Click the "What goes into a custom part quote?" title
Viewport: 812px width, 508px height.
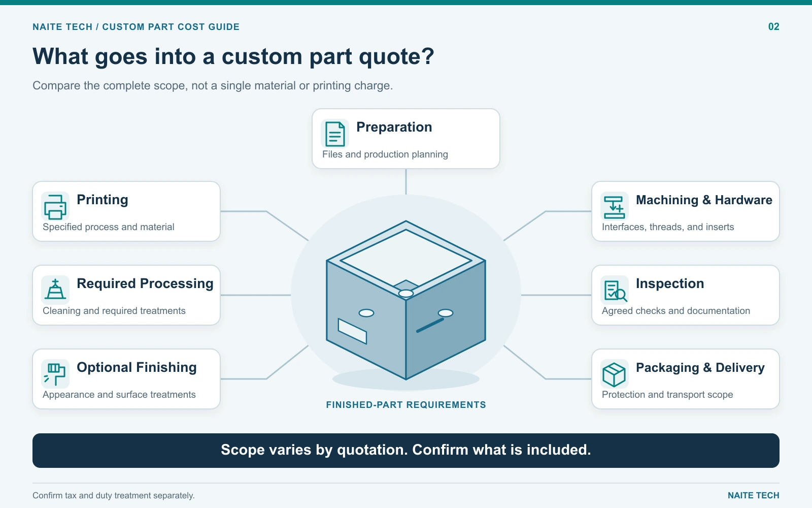coord(233,56)
